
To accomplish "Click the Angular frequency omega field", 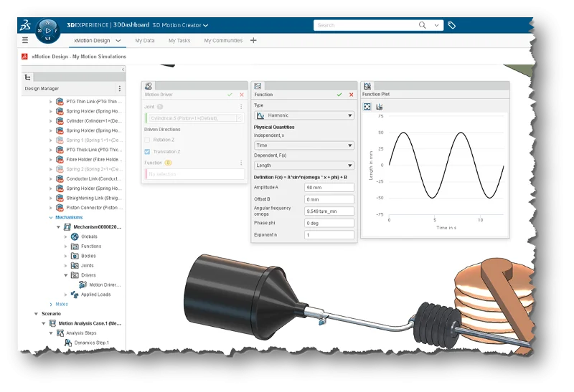I will (x=329, y=211).
